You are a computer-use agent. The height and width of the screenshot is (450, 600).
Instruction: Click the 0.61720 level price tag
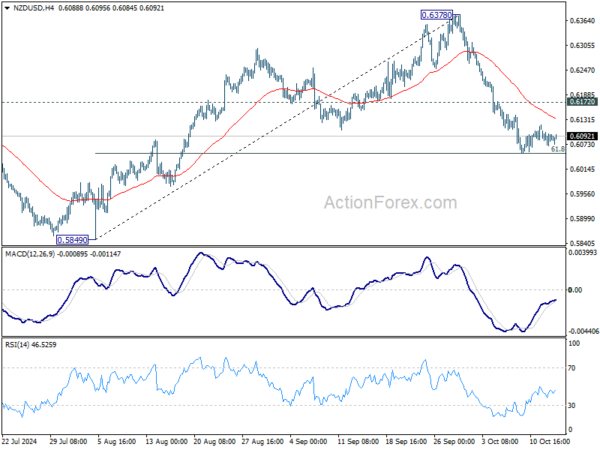[x=582, y=102]
